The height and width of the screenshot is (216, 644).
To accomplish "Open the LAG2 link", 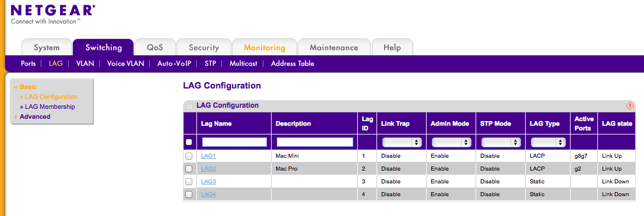I will click(208, 169).
